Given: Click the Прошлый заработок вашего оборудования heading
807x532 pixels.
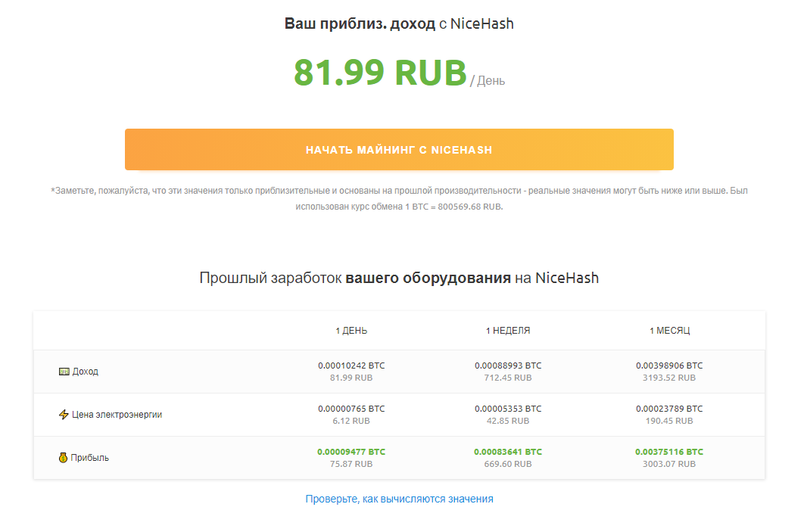Looking at the screenshot, I should (x=399, y=278).
